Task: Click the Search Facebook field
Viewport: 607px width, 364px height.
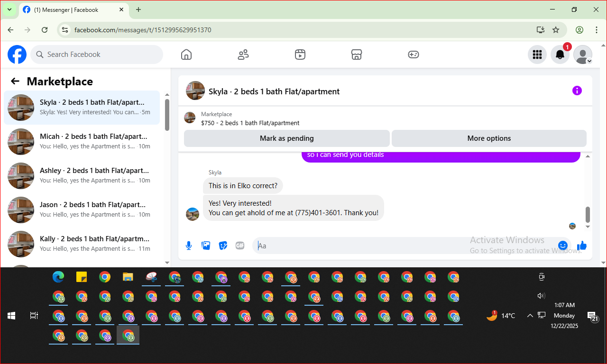Action: [x=97, y=55]
